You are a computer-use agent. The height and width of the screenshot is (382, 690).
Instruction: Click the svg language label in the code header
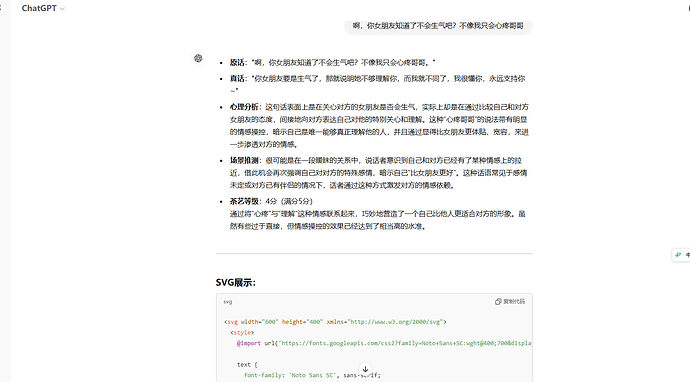point(228,302)
